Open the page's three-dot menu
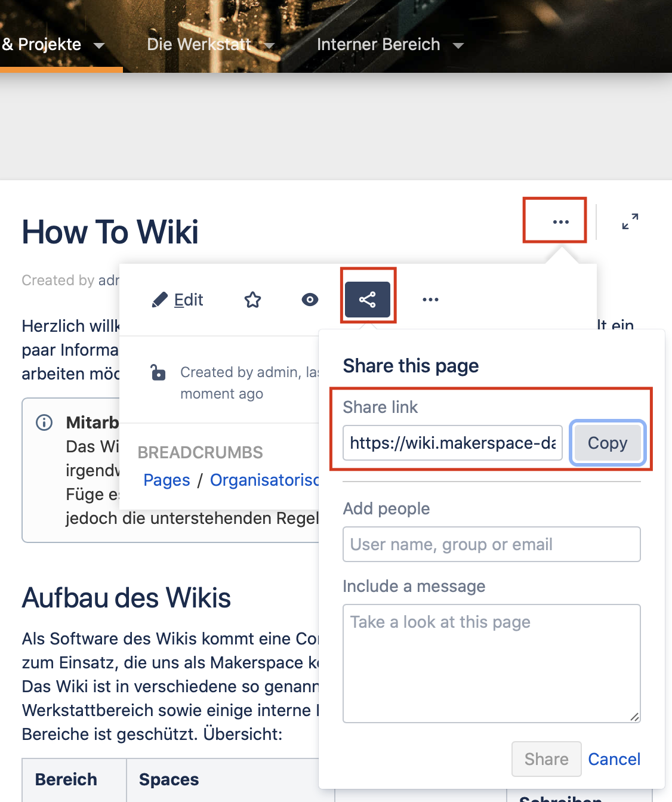The width and height of the screenshot is (672, 802). pyautogui.click(x=560, y=222)
